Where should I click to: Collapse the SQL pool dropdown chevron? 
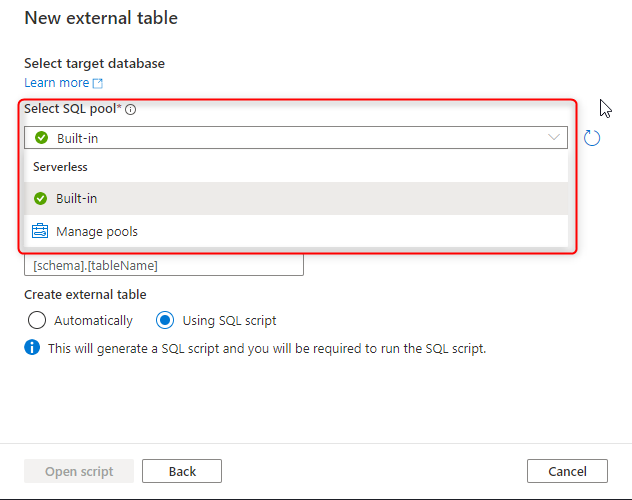[x=554, y=137]
